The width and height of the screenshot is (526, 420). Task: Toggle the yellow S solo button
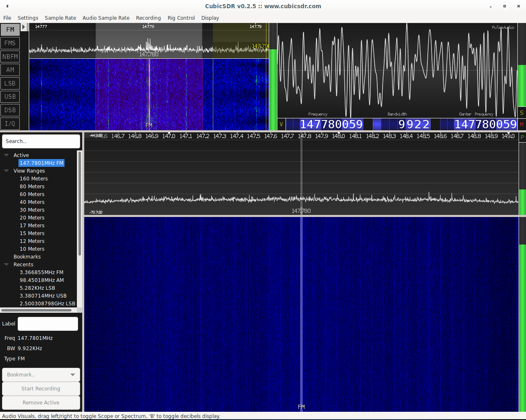coord(521,113)
